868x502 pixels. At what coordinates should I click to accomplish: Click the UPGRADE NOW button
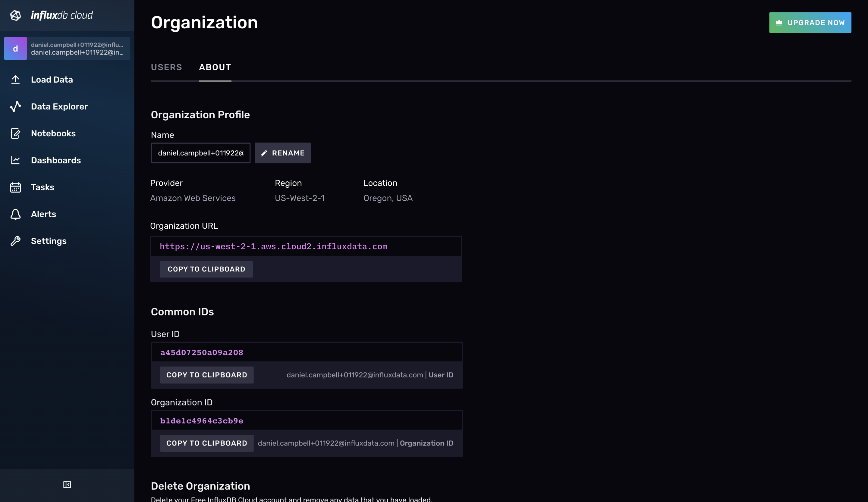tap(810, 22)
